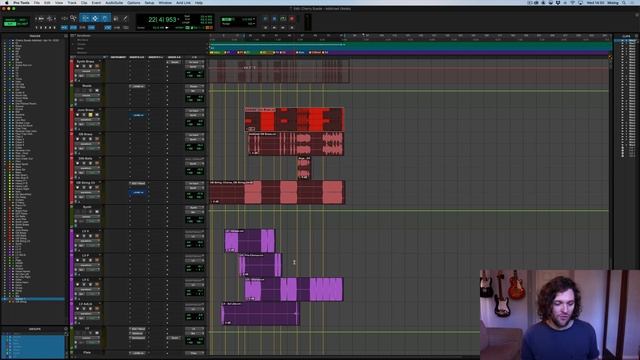The image size is (640, 360).
Task: Open the Tracks list popup menu icon
Action: click(66, 36)
